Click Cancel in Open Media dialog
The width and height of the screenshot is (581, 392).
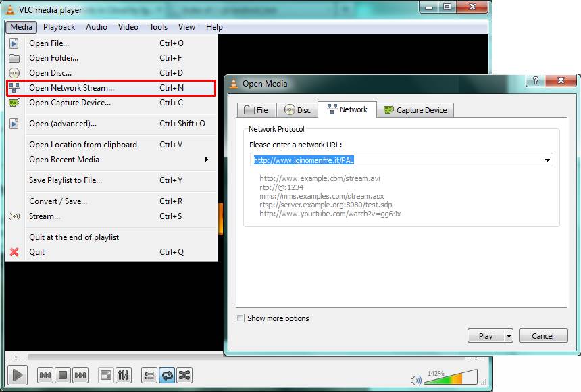[x=543, y=336]
